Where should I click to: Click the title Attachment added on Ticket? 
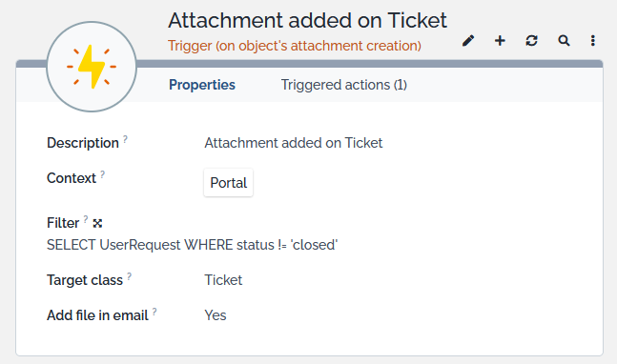point(307,20)
